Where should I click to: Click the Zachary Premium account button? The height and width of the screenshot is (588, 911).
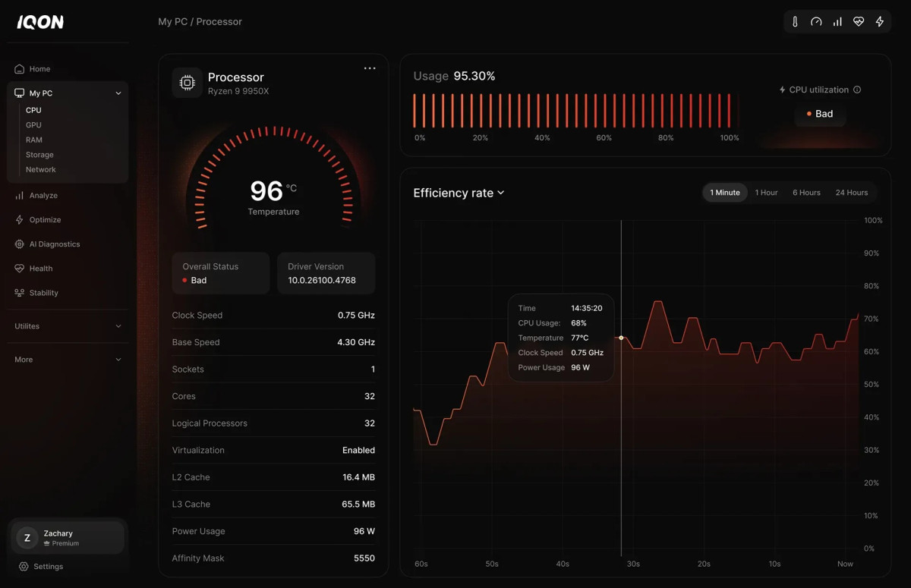(67, 537)
